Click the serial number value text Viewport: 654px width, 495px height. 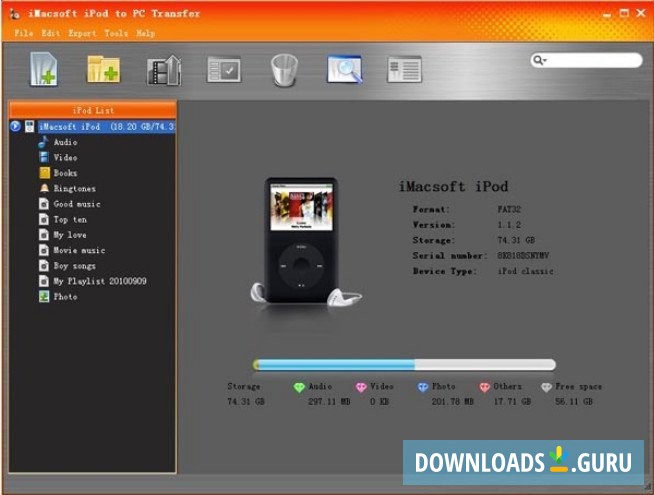click(523, 255)
